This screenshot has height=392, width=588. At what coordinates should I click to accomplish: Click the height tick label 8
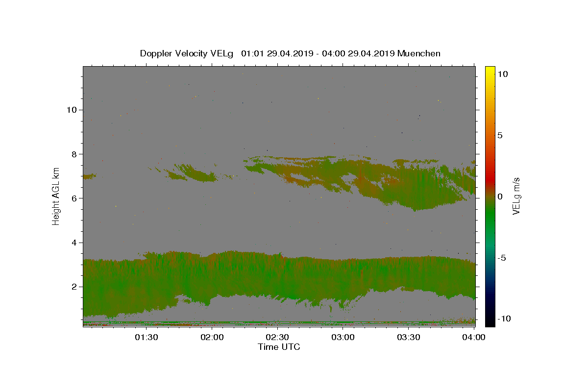[74, 154]
